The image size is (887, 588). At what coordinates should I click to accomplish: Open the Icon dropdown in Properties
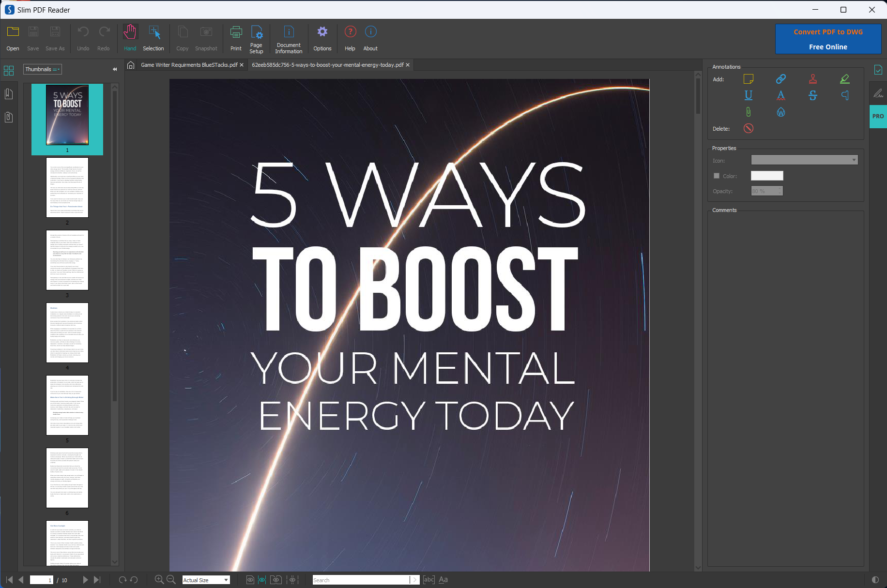click(x=804, y=160)
